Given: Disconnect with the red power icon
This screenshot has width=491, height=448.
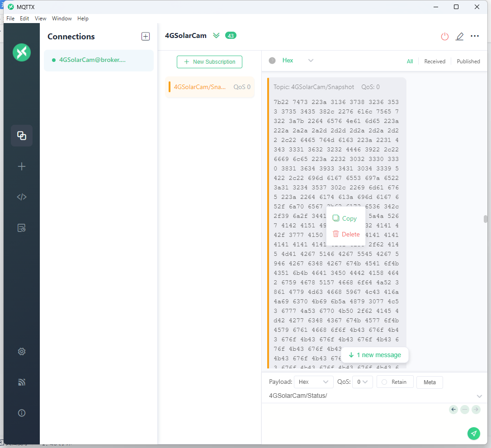Looking at the screenshot, I should click(444, 36).
